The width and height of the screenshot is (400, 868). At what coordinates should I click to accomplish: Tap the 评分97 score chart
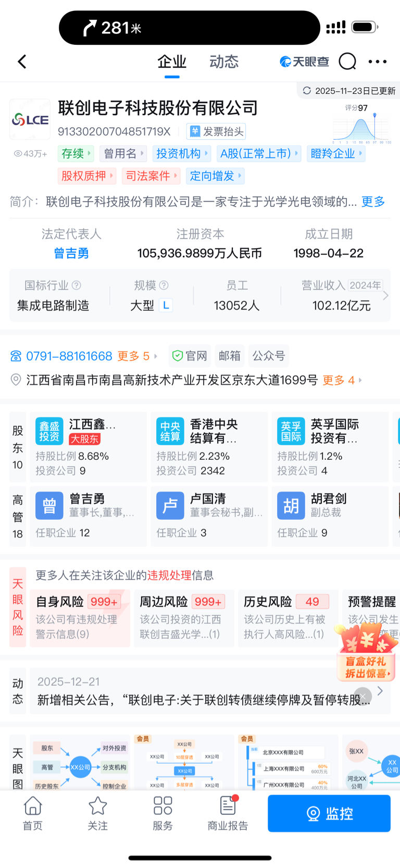pos(362,124)
